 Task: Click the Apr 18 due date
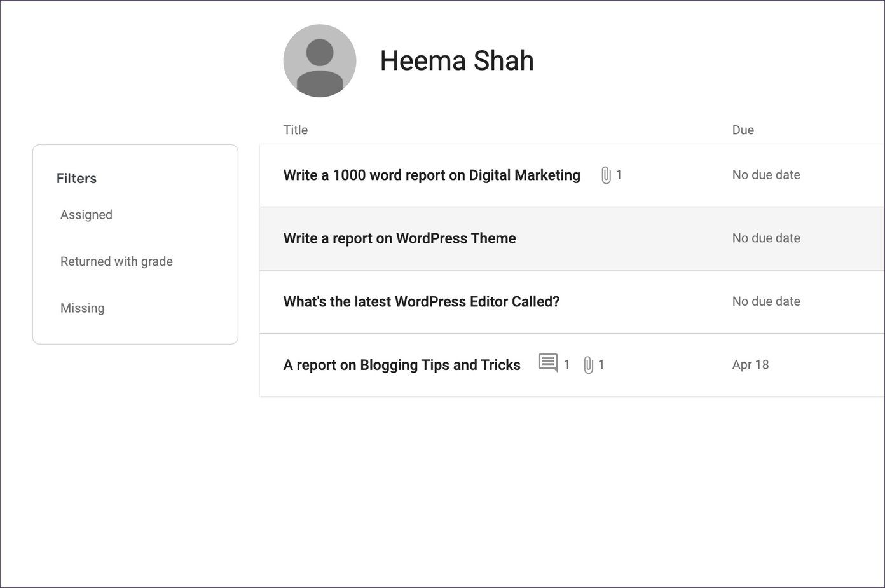[750, 365]
